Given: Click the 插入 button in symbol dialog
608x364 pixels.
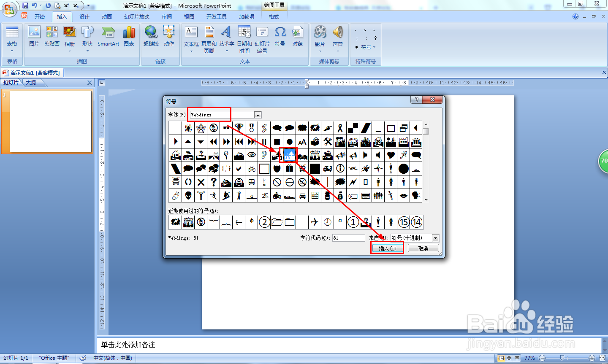Looking at the screenshot, I should click(387, 248).
